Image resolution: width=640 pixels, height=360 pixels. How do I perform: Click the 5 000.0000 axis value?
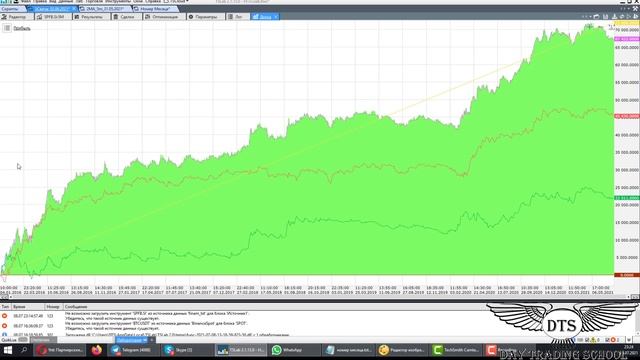627,258
